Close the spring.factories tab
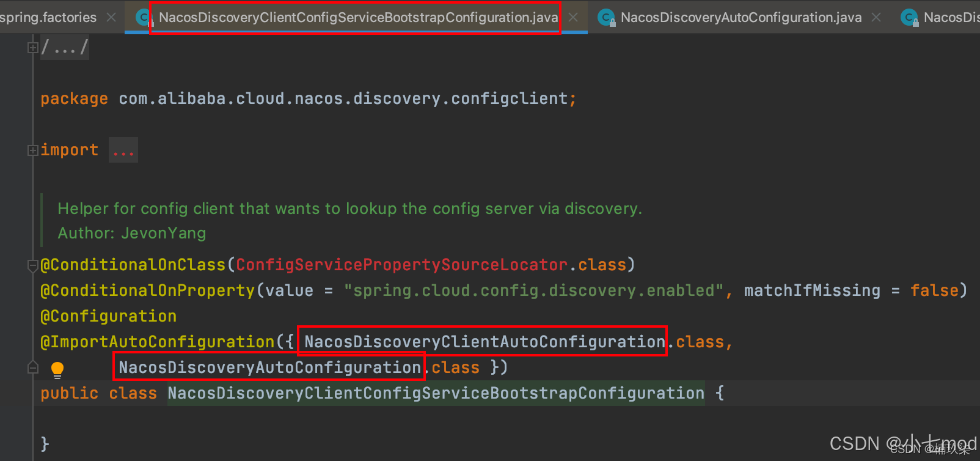Screen dimensions: 980x461 pos(111,17)
